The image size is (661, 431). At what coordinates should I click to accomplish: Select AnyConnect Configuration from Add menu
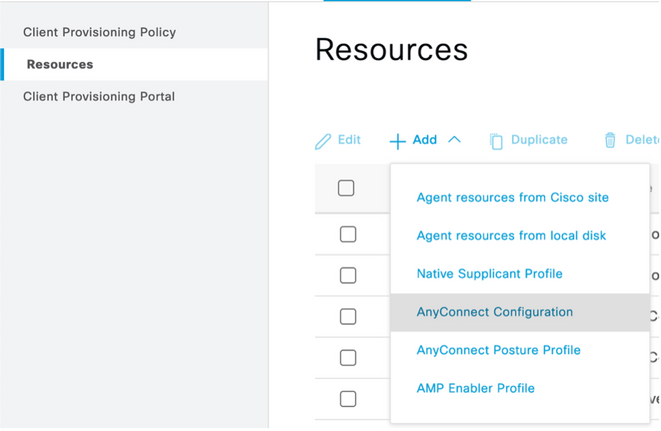pyautogui.click(x=520, y=312)
